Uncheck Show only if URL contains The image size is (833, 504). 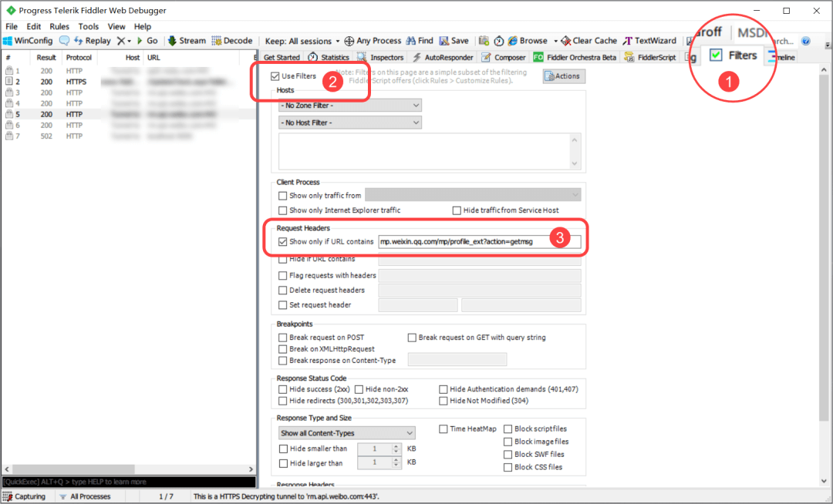click(282, 242)
